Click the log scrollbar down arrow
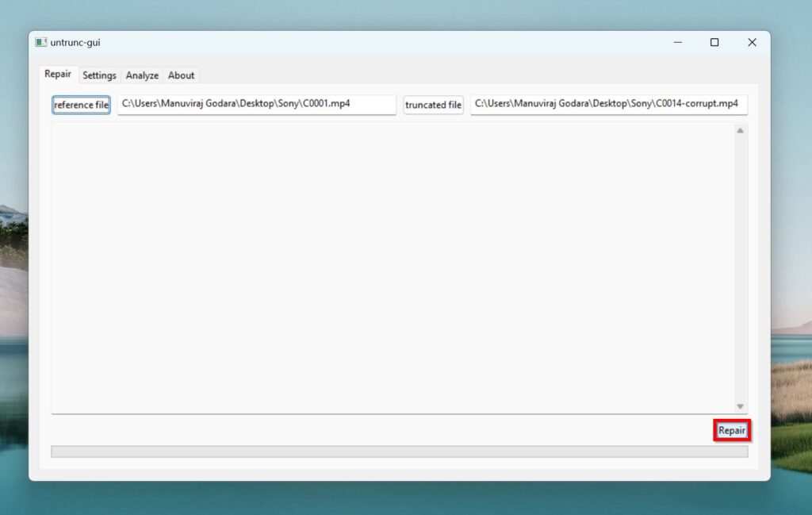Screen dimensions: 812x515 click(x=740, y=406)
